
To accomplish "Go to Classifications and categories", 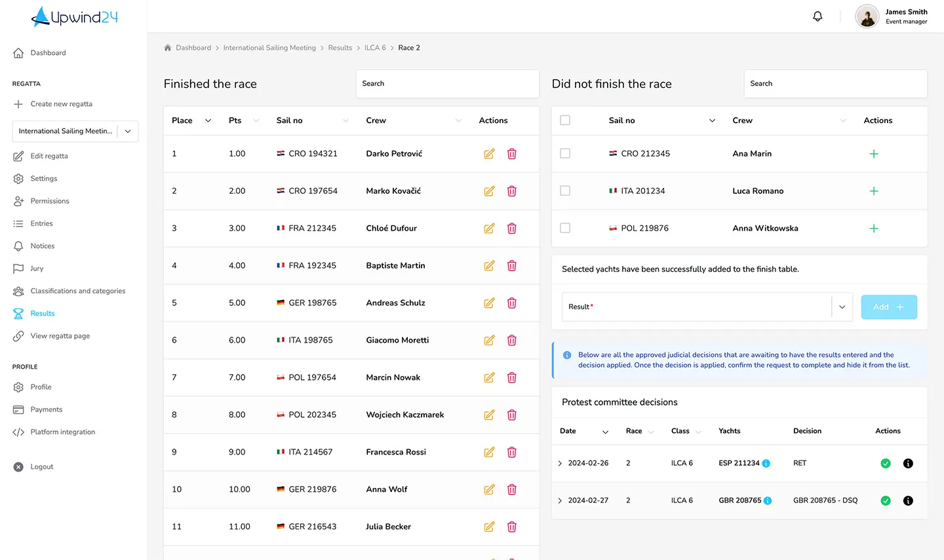I will (77, 291).
